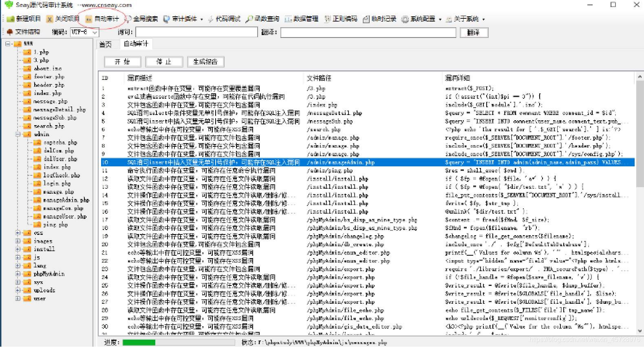Image resolution: width=644 pixels, height=347 pixels.
Task: Expand the lang folder
Action: (x=18, y=265)
